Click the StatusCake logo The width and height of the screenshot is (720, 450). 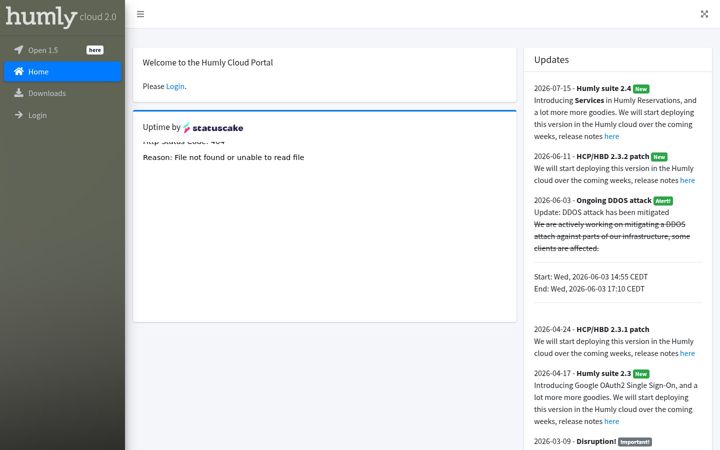[213, 128]
